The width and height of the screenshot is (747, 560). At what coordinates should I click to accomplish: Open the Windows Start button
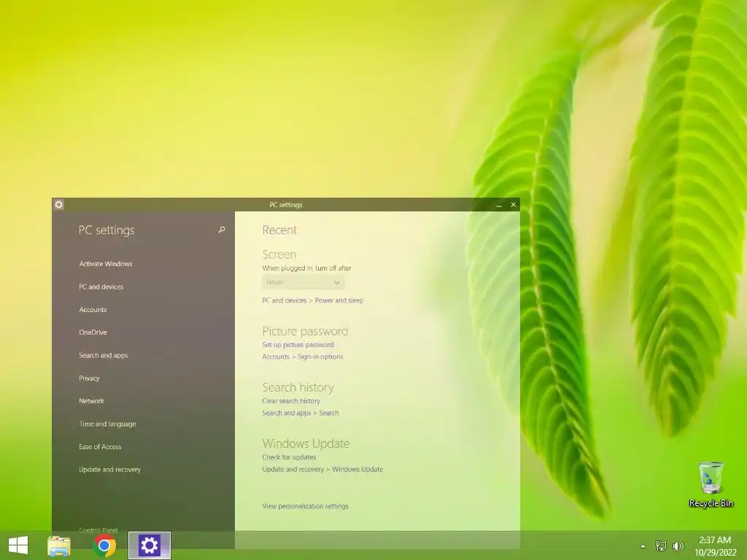click(x=18, y=545)
